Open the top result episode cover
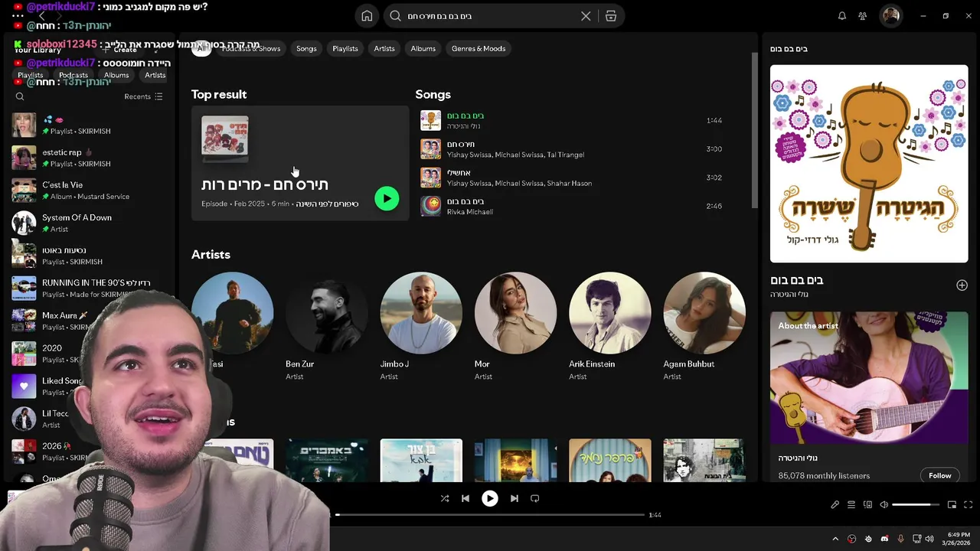 (225, 139)
